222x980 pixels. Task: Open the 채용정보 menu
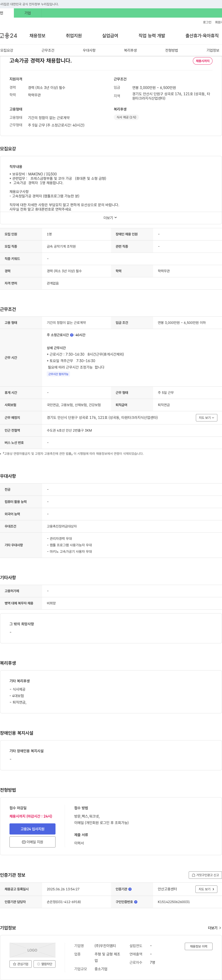click(37, 35)
